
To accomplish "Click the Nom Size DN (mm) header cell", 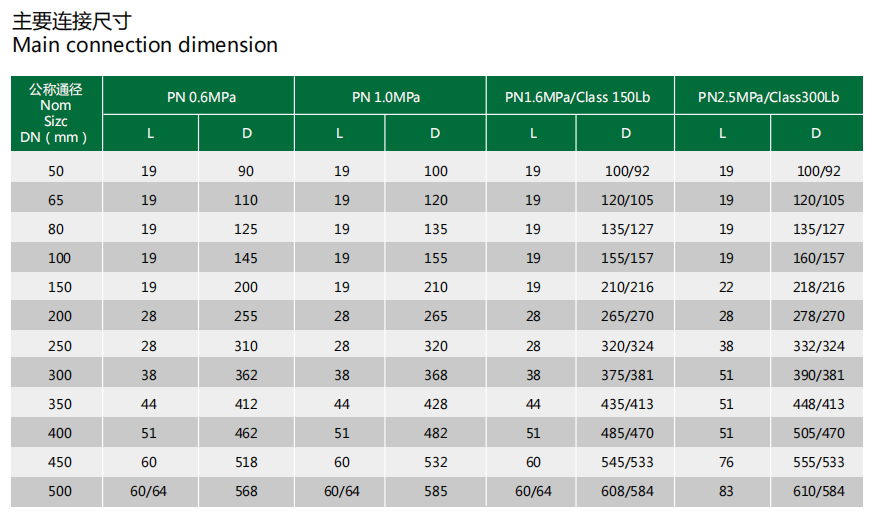I will (x=56, y=113).
